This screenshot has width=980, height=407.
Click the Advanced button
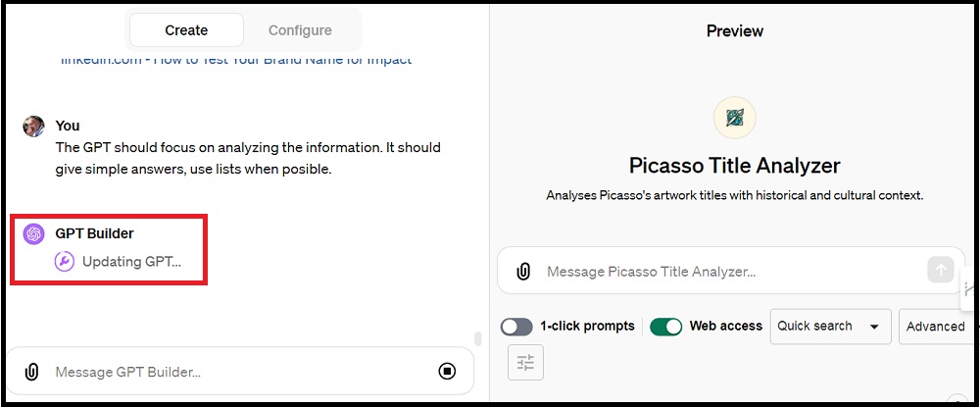tap(936, 327)
